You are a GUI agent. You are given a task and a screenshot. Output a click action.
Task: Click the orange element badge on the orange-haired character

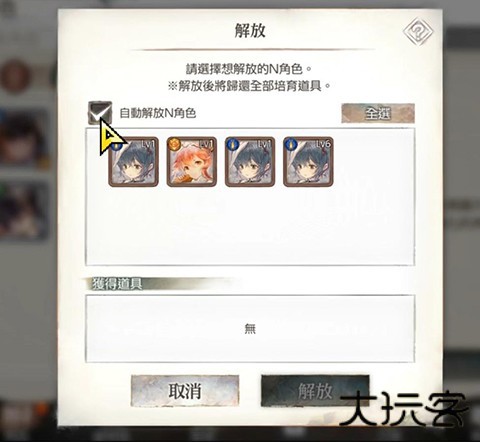point(174,144)
